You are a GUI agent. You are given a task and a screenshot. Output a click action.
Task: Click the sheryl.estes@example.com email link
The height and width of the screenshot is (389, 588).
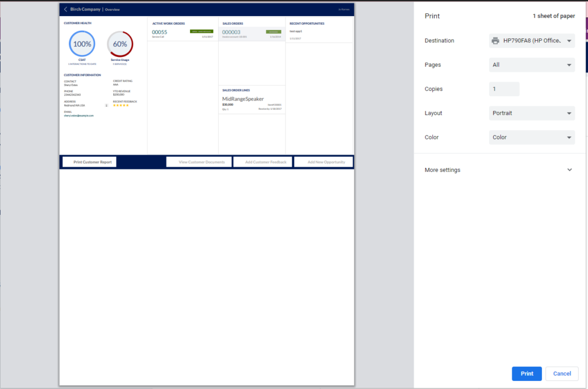[x=78, y=115]
